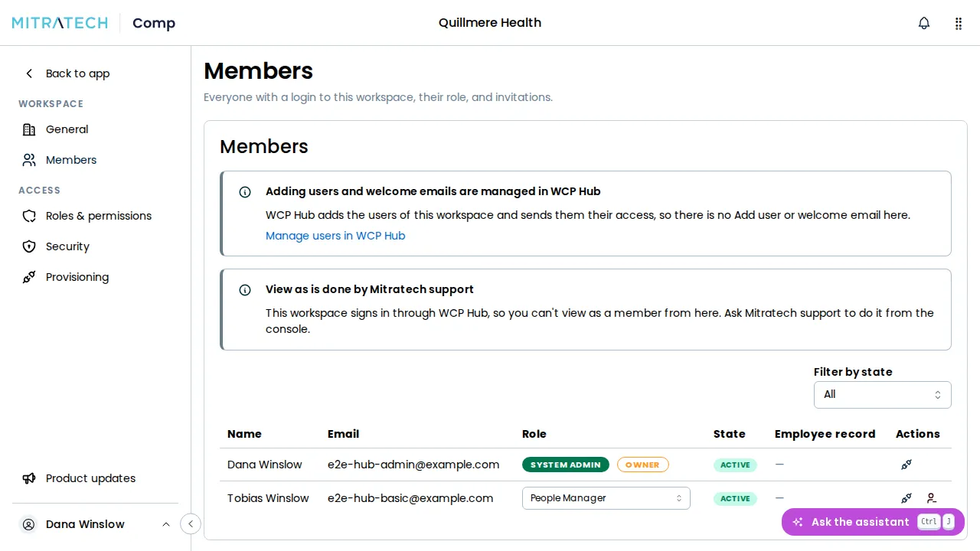Image resolution: width=980 pixels, height=551 pixels.
Task: Click the Employee record column header
Action: tap(825, 434)
